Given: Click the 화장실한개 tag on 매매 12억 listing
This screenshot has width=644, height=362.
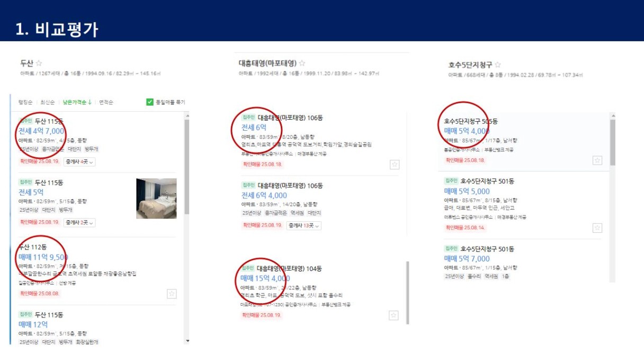Looking at the screenshot, I should click(x=87, y=342).
